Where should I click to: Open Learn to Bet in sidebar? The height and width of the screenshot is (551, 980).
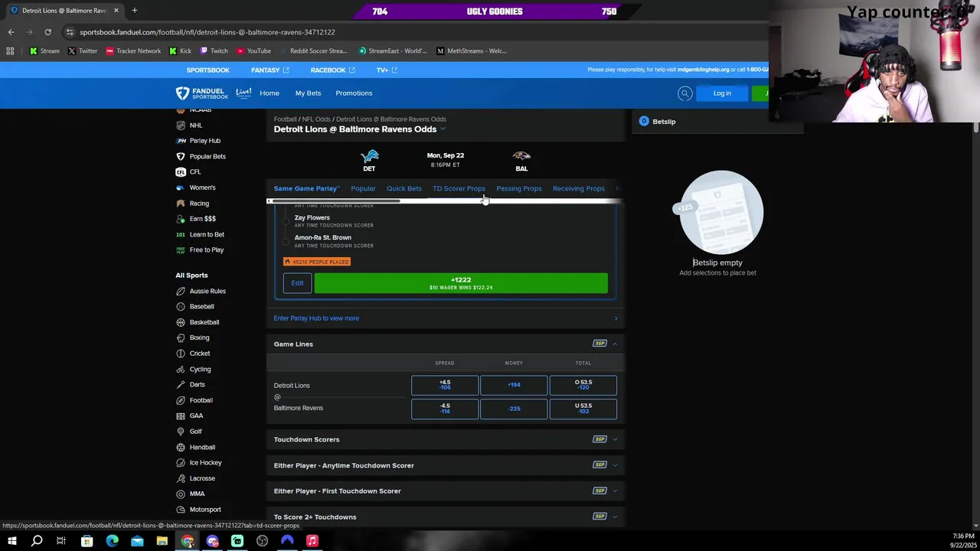pyautogui.click(x=207, y=234)
